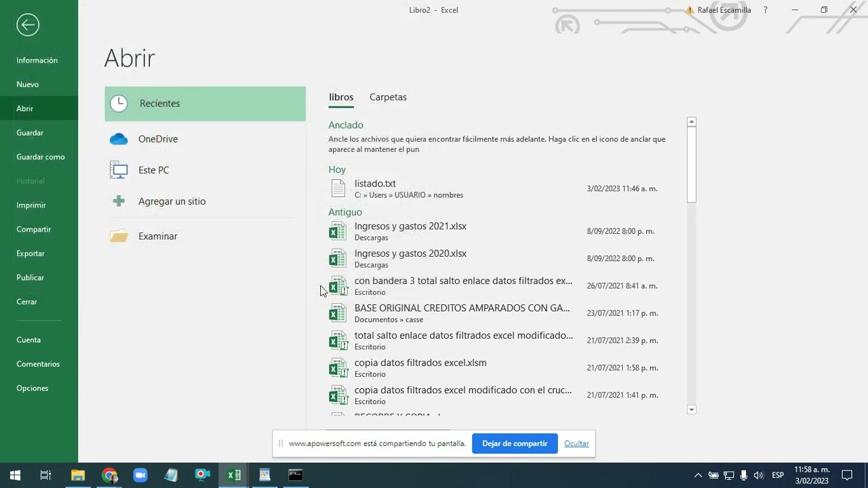This screenshot has height=488, width=868.
Task: Switch to Excel in the taskbar
Action: click(234, 475)
